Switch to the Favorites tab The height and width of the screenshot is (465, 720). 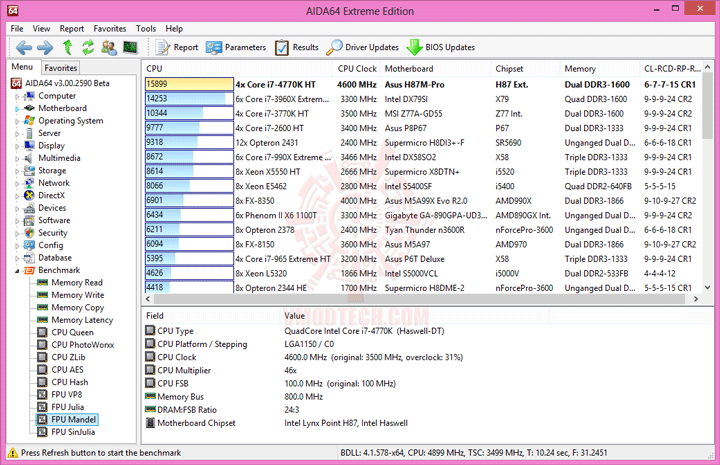click(60, 67)
